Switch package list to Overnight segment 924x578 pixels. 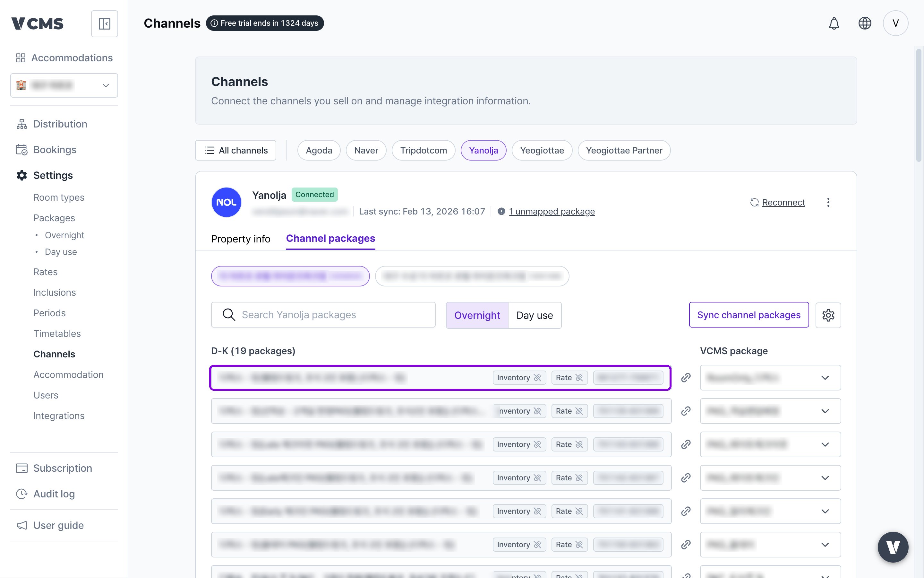477,315
